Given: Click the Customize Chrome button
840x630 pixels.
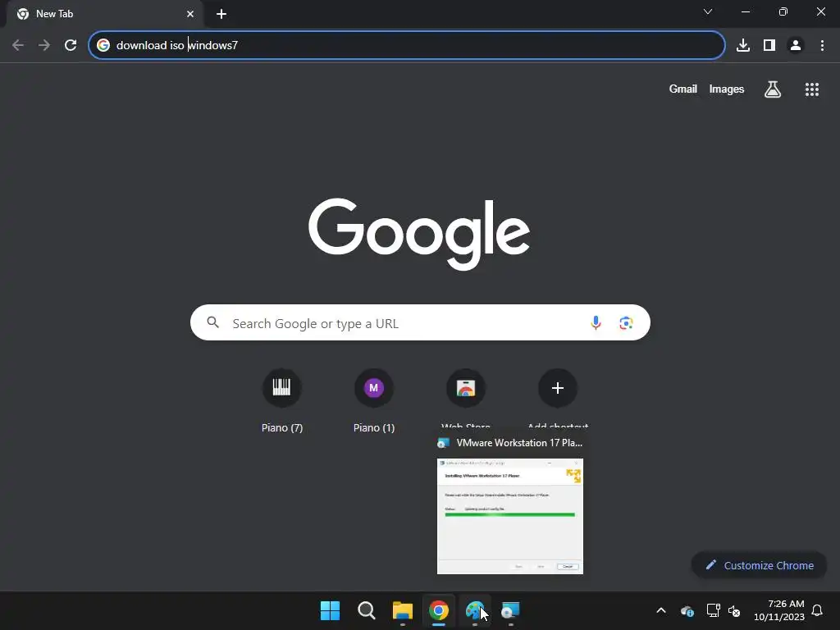Looking at the screenshot, I should (759, 565).
